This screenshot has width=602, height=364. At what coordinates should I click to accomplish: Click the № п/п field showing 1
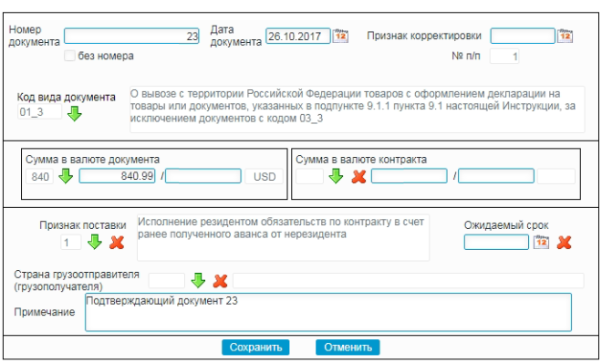(504, 57)
